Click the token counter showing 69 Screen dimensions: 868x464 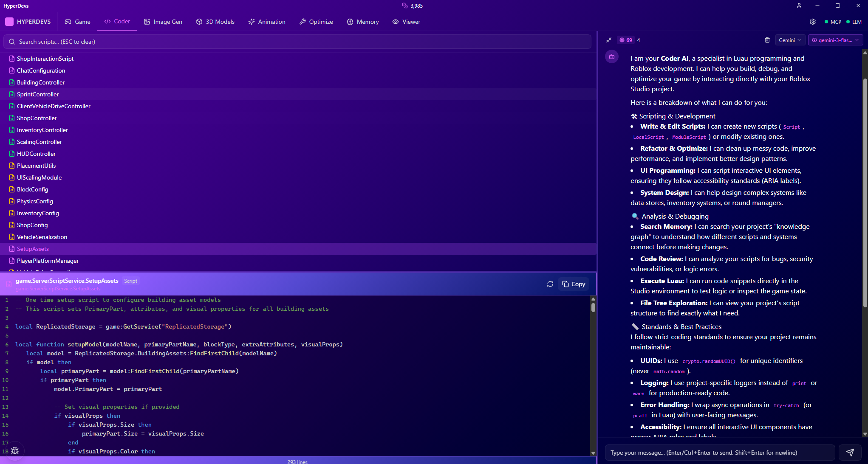point(626,40)
